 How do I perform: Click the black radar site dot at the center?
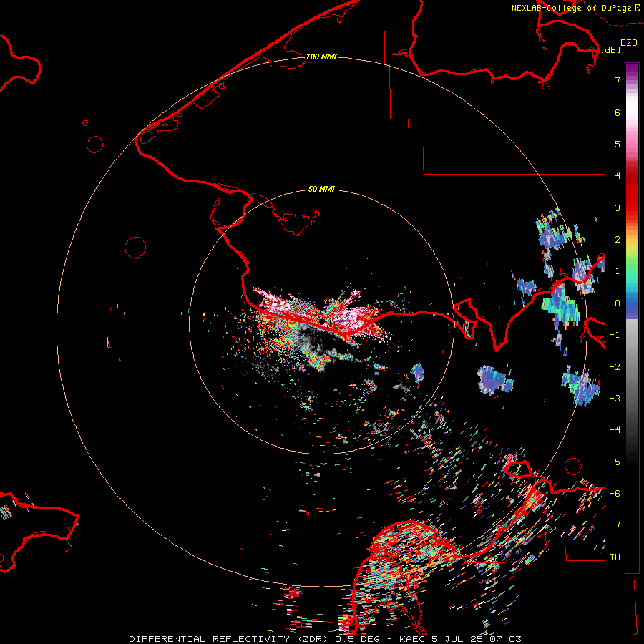pos(323,321)
